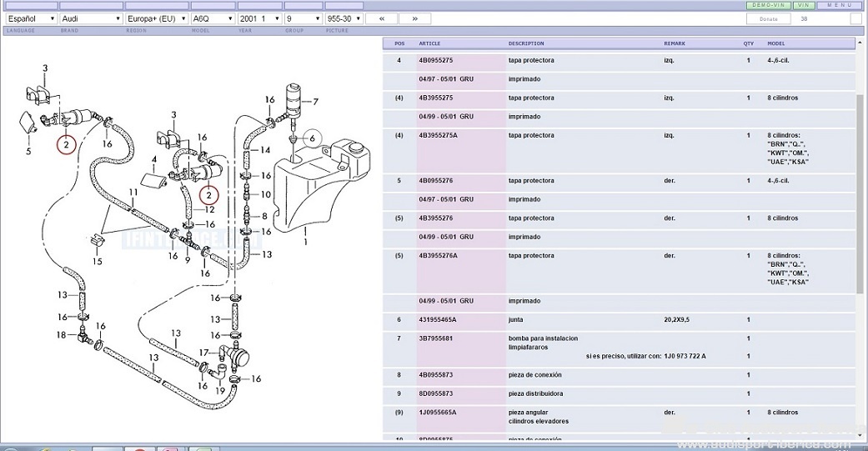Click the DEMO-VIN button
Image resolution: width=868 pixels, height=451 pixels.
click(767, 5)
